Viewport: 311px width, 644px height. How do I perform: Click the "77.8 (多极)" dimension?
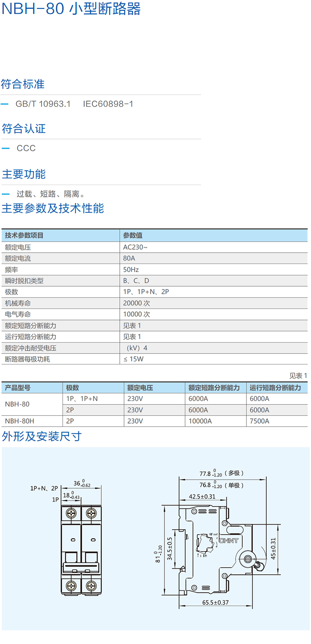[222, 473]
